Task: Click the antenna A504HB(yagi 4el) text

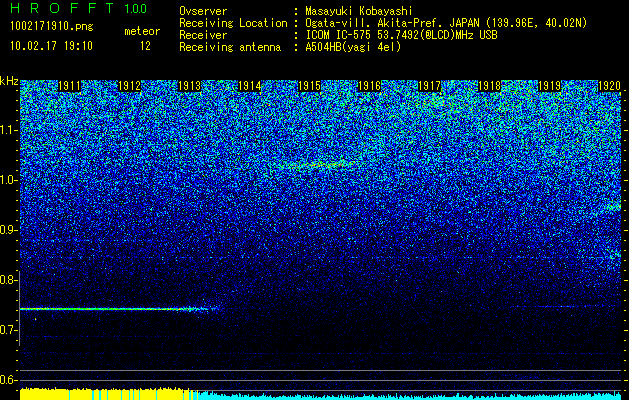Action: (353, 47)
